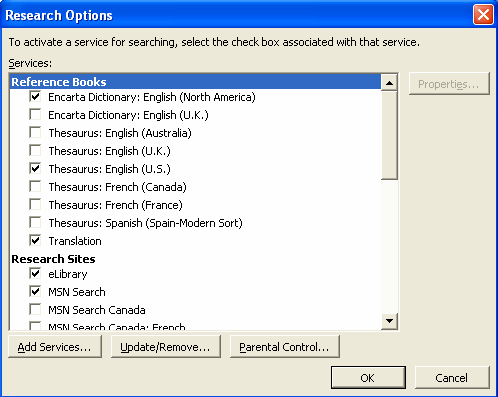Enable Thesaurus: French (Canada) checkbox
This screenshot has height=397, width=498.
click(35, 187)
